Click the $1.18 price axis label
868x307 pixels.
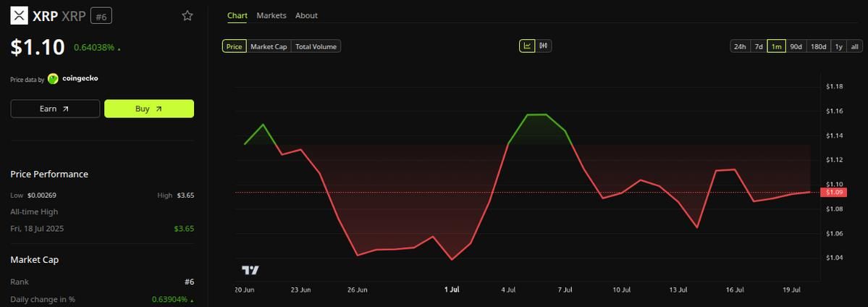(x=834, y=86)
